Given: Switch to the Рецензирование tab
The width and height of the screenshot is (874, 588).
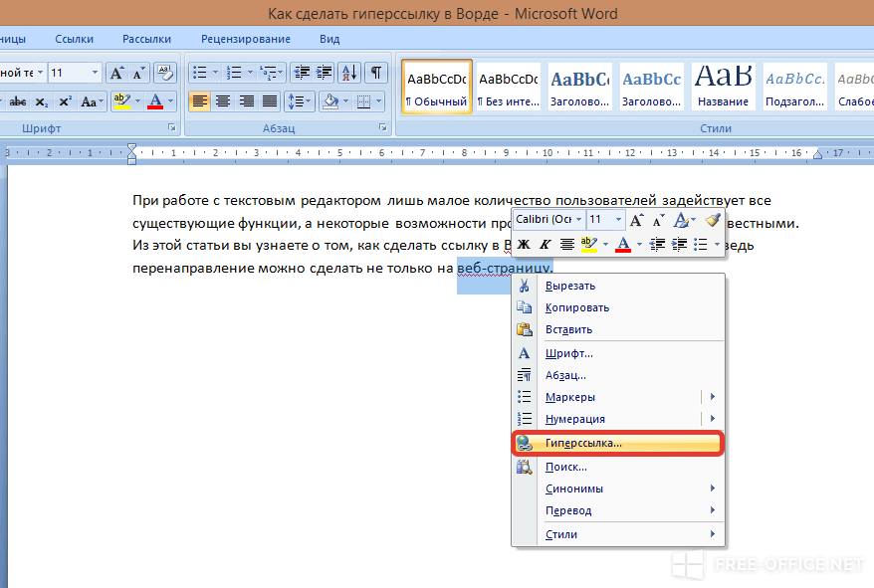Looking at the screenshot, I should [245, 39].
